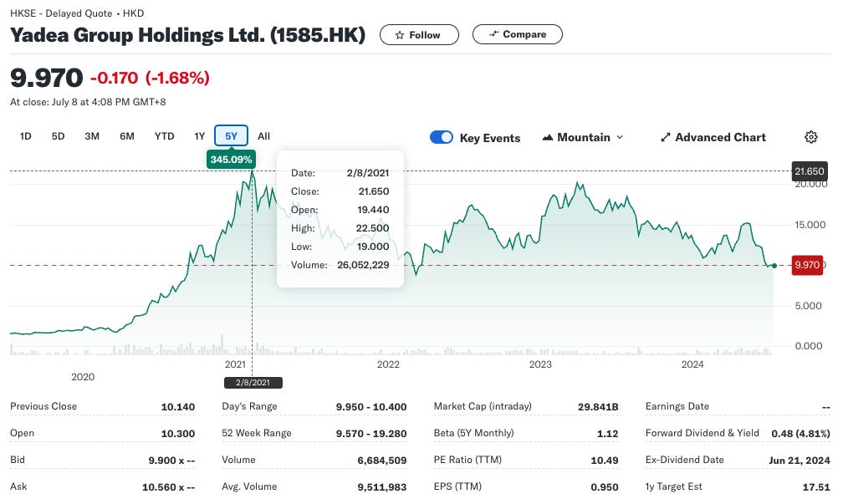
Task: Click the 2024 label on time axis
Action: pos(692,364)
